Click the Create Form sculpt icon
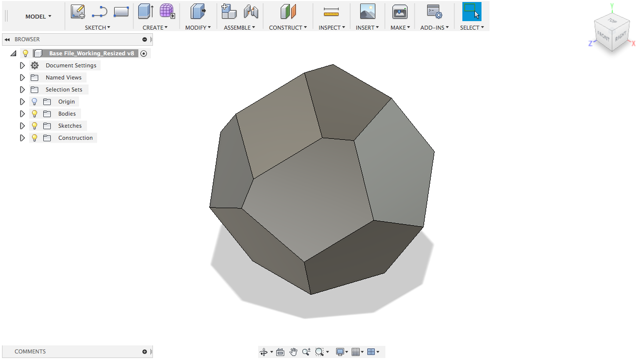The image size is (644, 360). [x=168, y=11]
